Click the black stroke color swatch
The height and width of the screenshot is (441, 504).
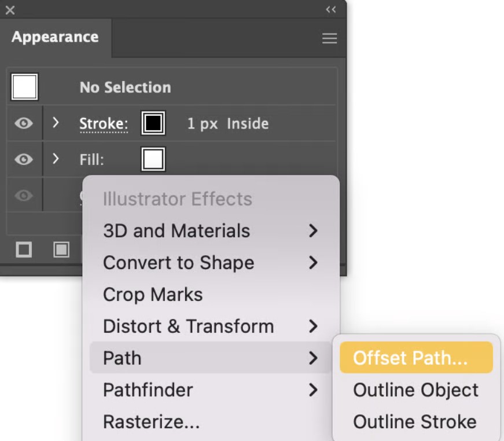pyautogui.click(x=153, y=123)
